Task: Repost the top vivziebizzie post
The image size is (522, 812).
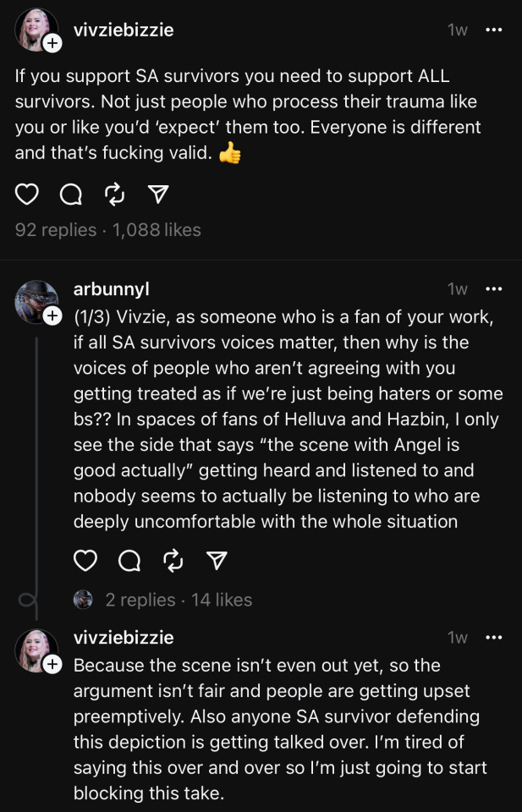Action: [114, 195]
